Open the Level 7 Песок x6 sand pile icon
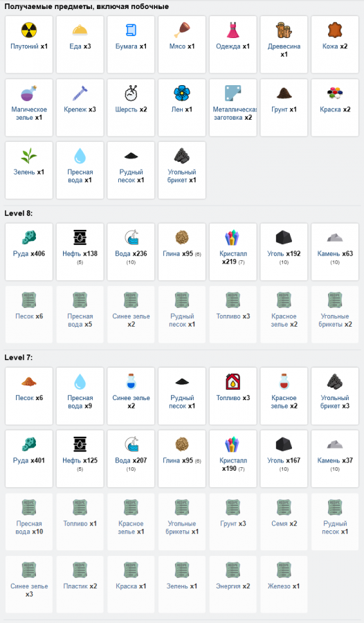Image resolution: width=364 pixels, height=623 pixels. click(x=29, y=382)
